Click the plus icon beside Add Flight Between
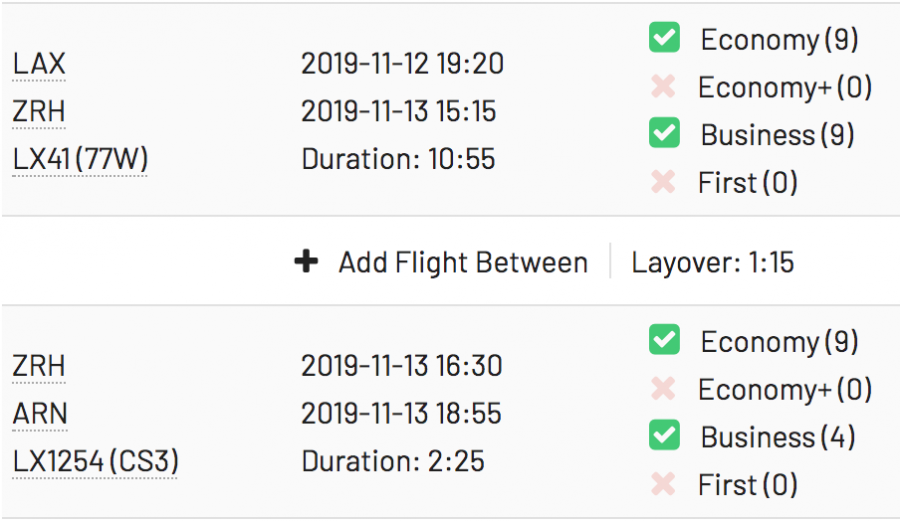Viewport: 900px width, 521px height. [x=306, y=262]
